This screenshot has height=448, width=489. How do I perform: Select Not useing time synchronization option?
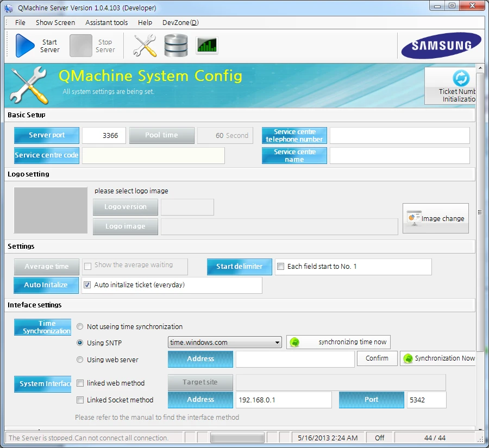(80, 326)
